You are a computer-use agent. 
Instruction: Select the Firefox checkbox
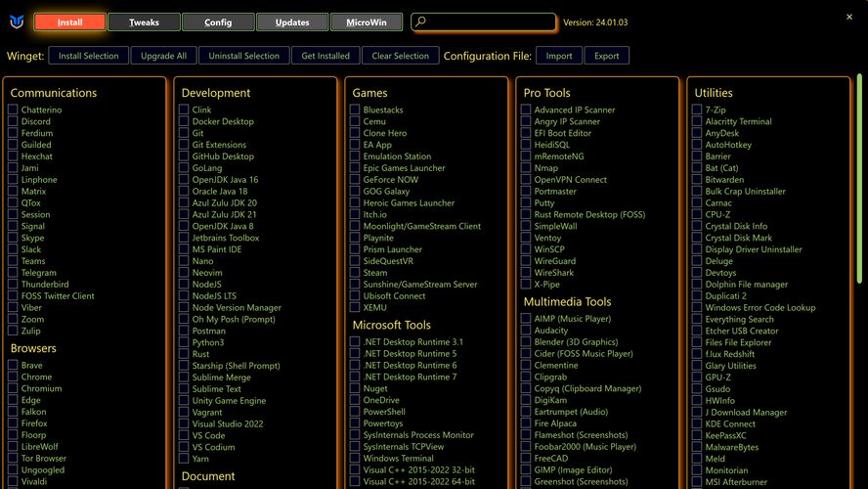13,422
